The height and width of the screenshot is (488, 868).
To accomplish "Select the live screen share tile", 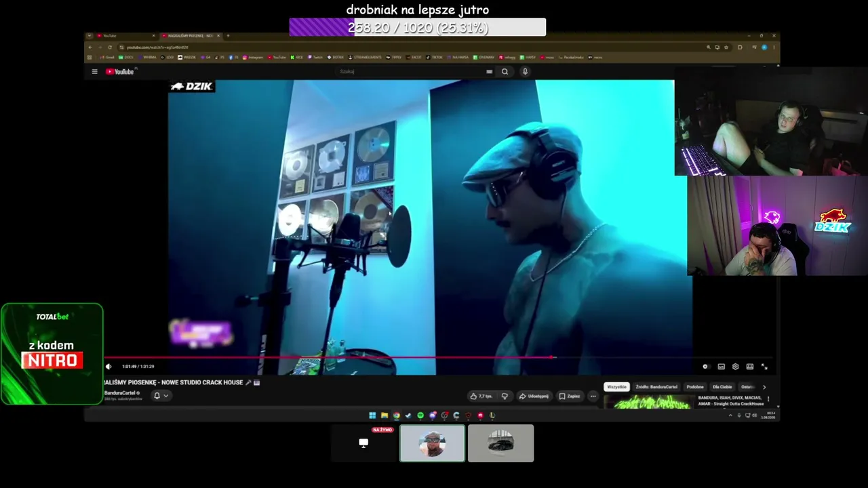I will click(x=364, y=443).
